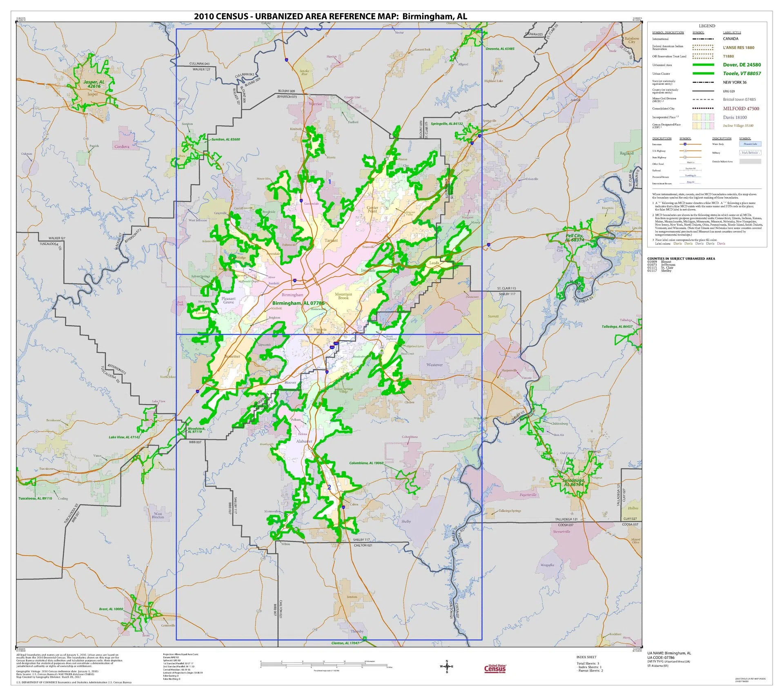The height and width of the screenshot is (696, 784).
Task: Select the 'Tuscaloosa, AL 89110' label
Action: pos(35,498)
